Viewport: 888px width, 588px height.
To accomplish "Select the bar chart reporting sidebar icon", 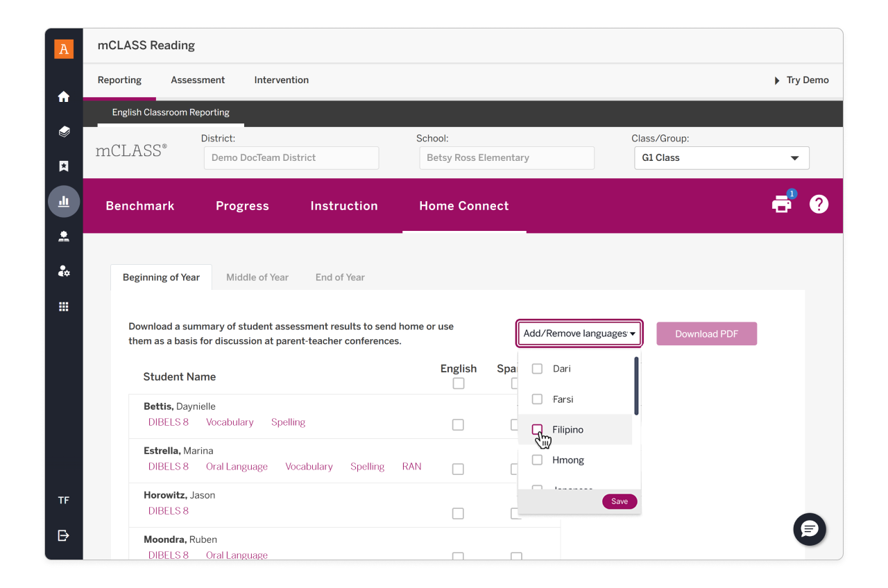I will (64, 202).
